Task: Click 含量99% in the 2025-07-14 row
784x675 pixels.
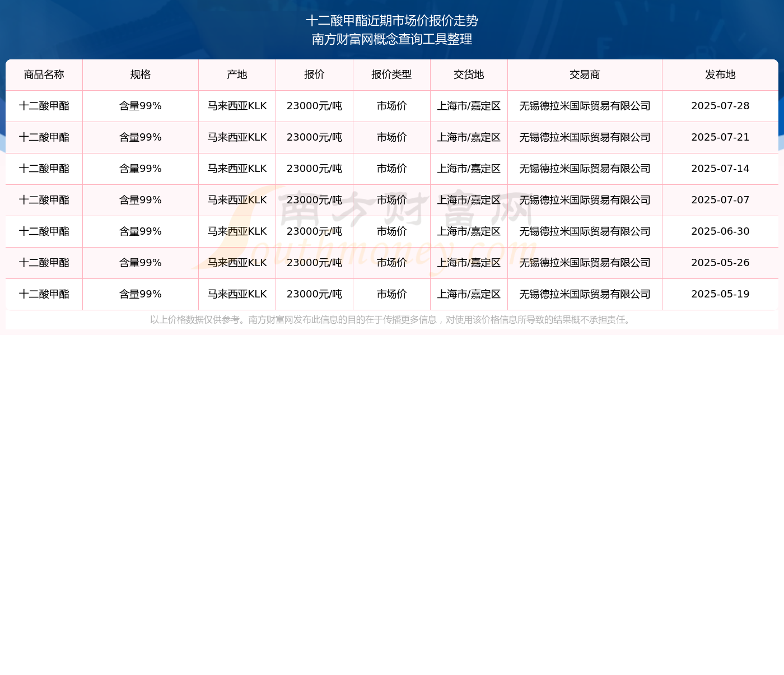Action: click(141, 169)
